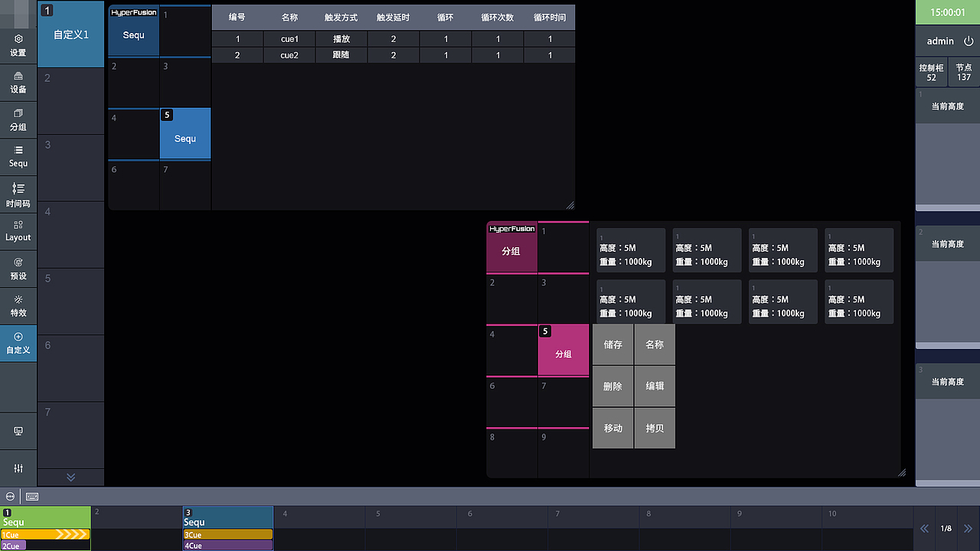Expand custom page list with double-down chevron
This screenshot has width=980, height=551.
pos(70,477)
